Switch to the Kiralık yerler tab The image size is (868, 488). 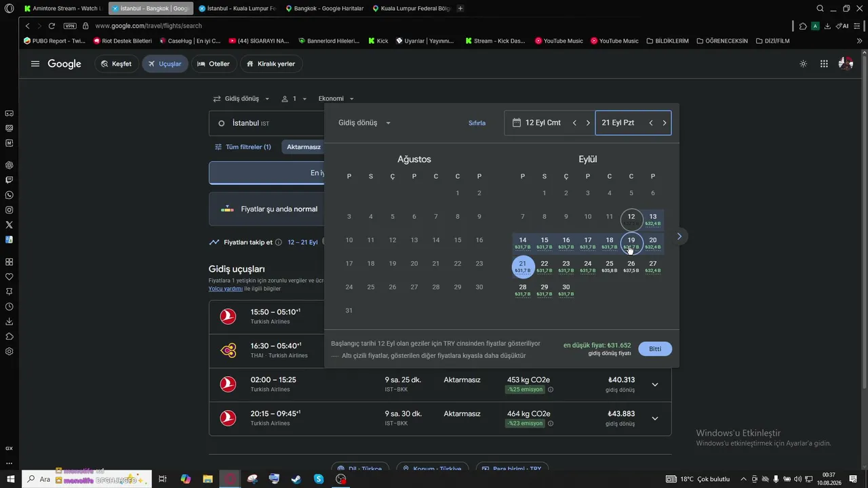coord(271,64)
